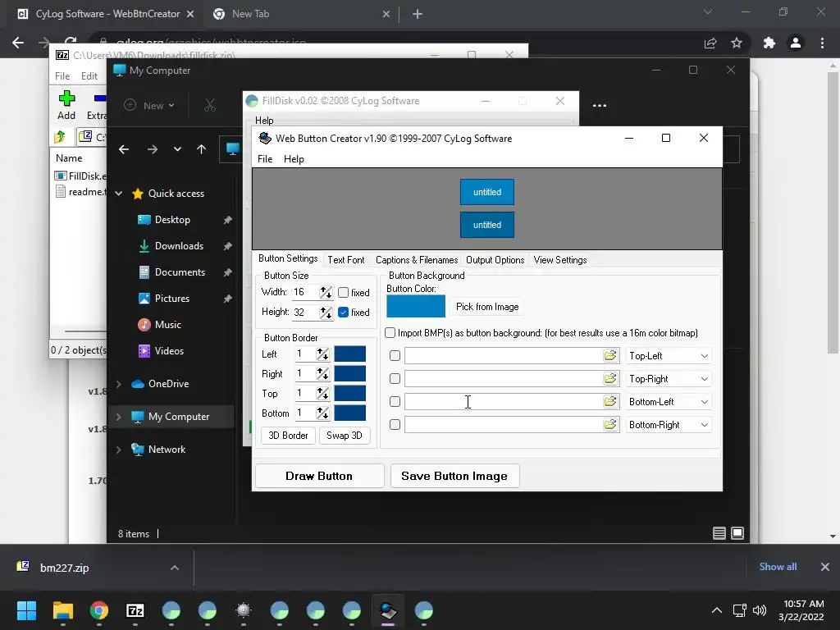The image size is (840, 630).
Task: Click the back arrow in My Computer explorer
Action: coord(124,149)
